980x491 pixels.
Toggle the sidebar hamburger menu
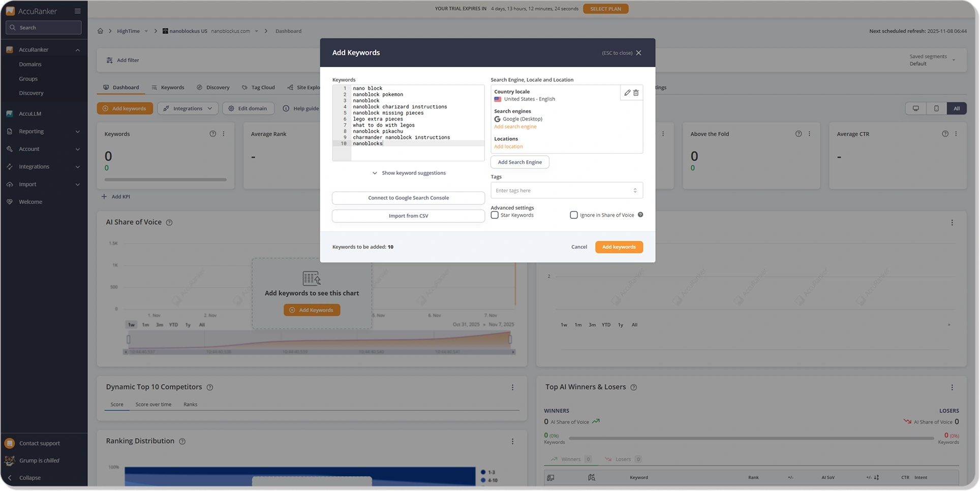(x=77, y=11)
